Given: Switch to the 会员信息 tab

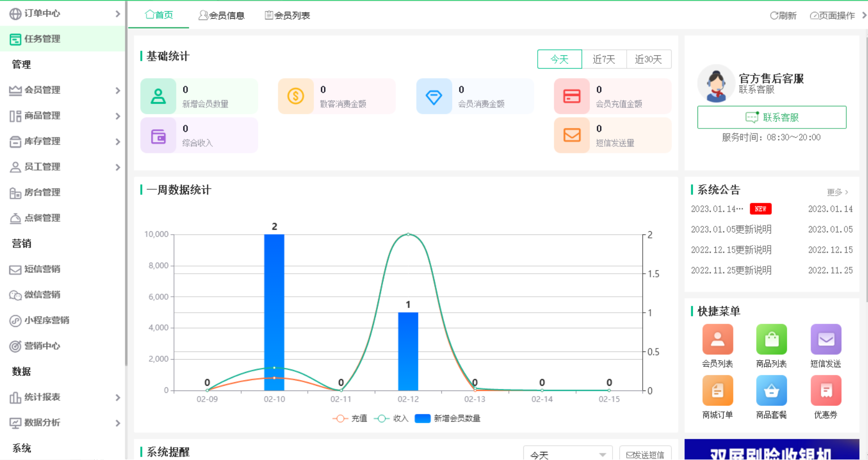Looking at the screenshot, I should click(222, 15).
